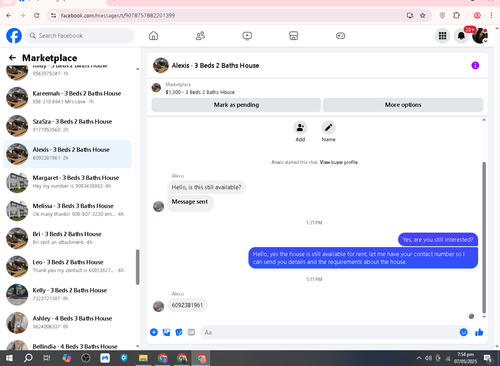This screenshot has width=500, height=366.
Task: Click the $1,300 listing price line
Action: point(200,92)
